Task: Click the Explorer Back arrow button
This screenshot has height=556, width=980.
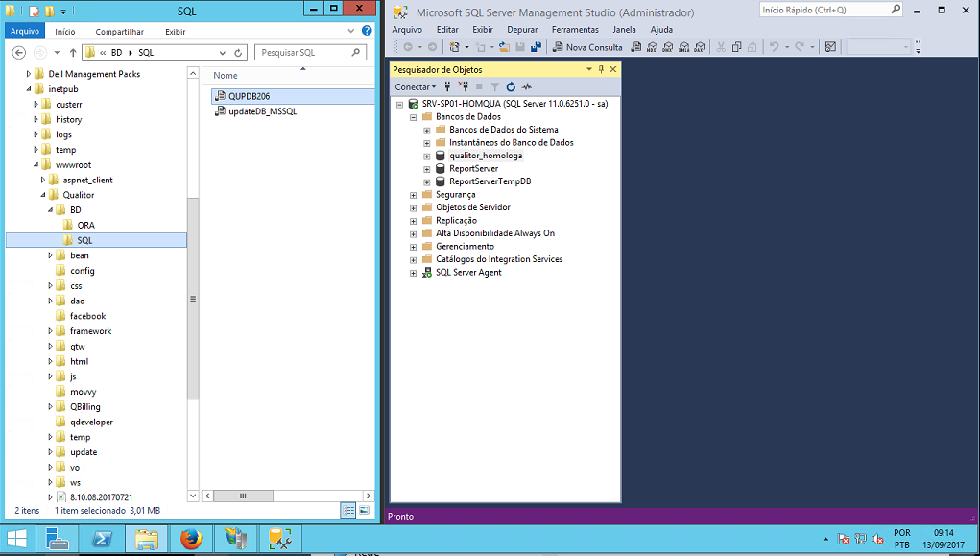Action: click(19, 53)
